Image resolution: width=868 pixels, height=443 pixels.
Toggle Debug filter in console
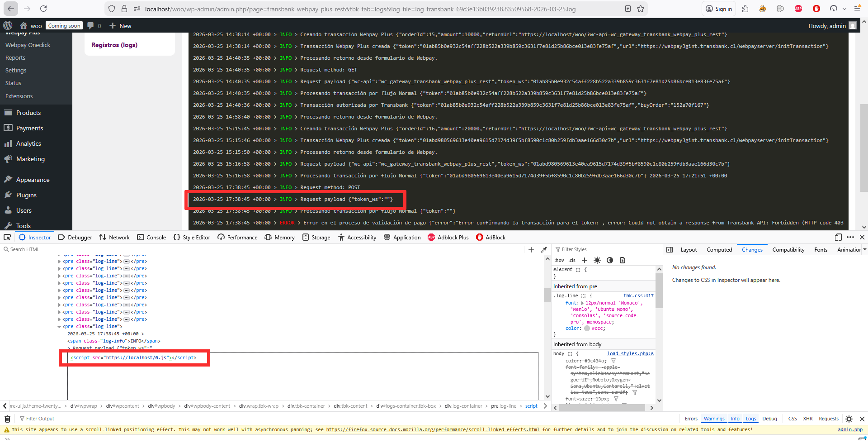pyautogui.click(x=769, y=419)
